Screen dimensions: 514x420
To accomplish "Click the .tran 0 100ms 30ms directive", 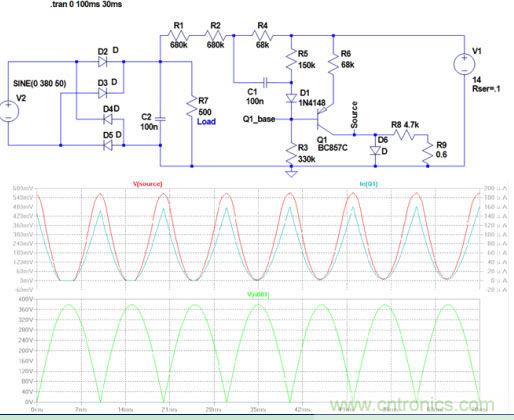I will tap(86, 4).
